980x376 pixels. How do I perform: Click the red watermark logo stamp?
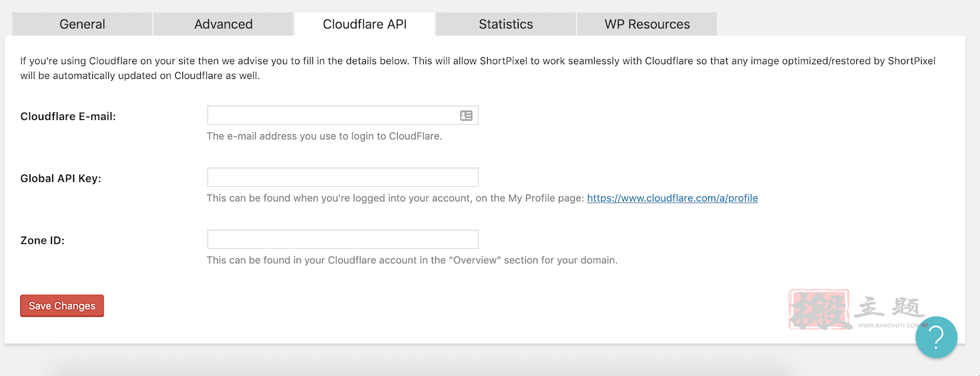[x=820, y=309]
